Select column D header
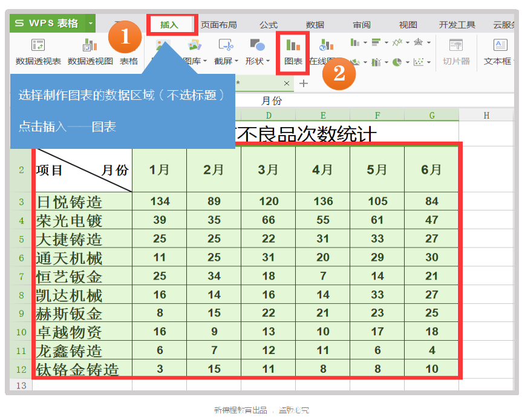Image resolution: width=522 pixels, height=420 pixels. click(269, 115)
